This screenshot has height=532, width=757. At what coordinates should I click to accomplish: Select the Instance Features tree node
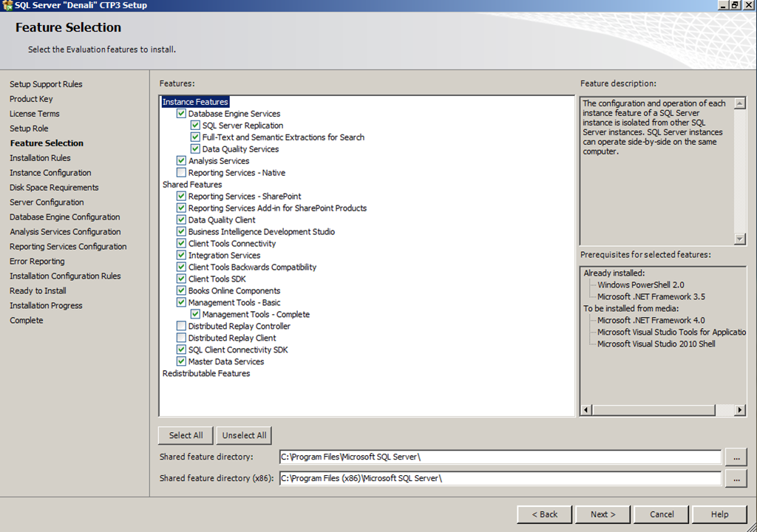[195, 102]
